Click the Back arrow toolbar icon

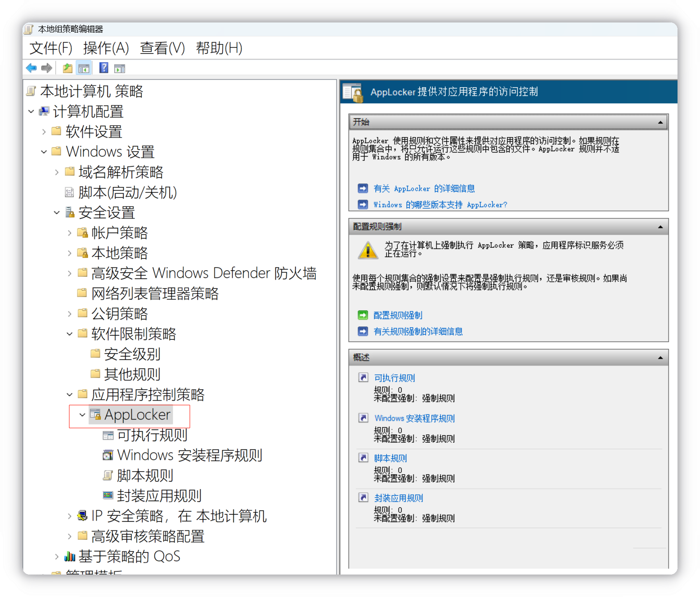pyautogui.click(x=31, y=68)
